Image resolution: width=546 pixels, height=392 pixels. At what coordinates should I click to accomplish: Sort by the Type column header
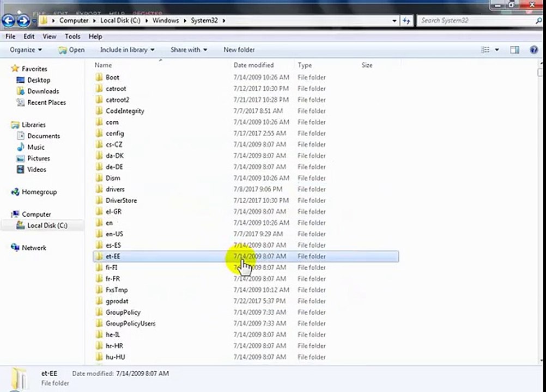point(305,65)
